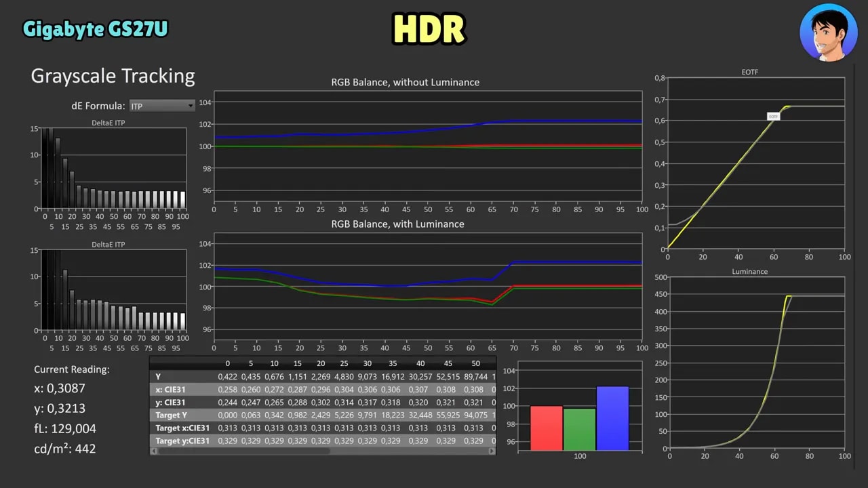Viewport: 868px width, 488px height.
Task: Click the 'Current Reading:' label
Action: coord(72,369)
